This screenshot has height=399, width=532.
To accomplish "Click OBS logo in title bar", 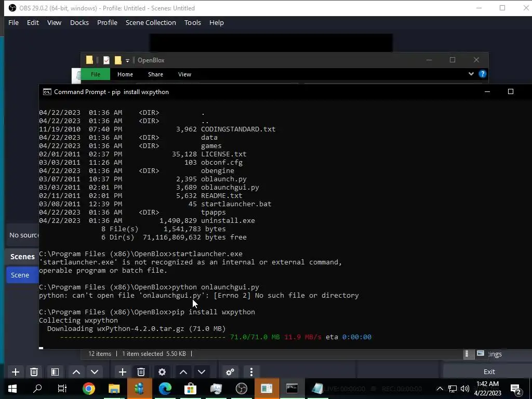I will click(12, 8).
